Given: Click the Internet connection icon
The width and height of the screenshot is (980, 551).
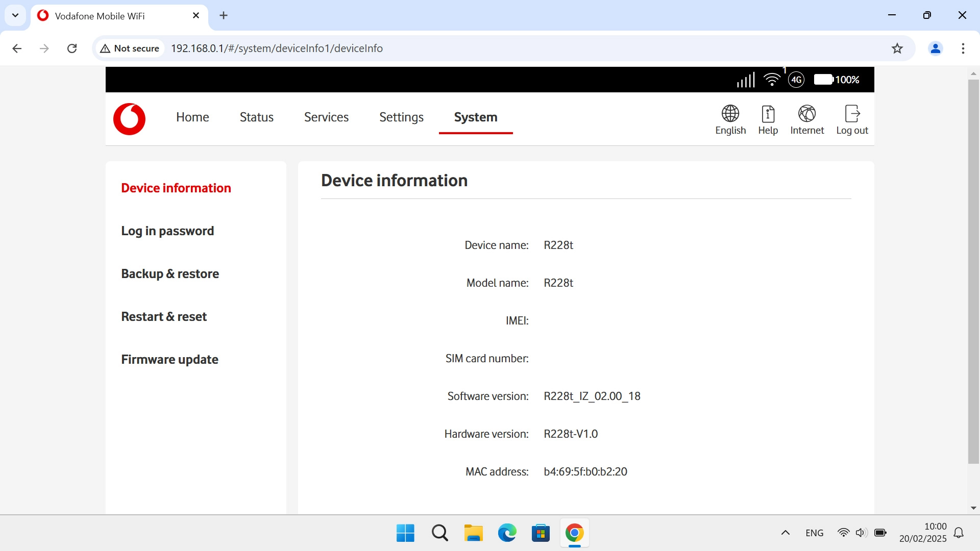Looking at the screenshot, I should (x=806, y=114).
